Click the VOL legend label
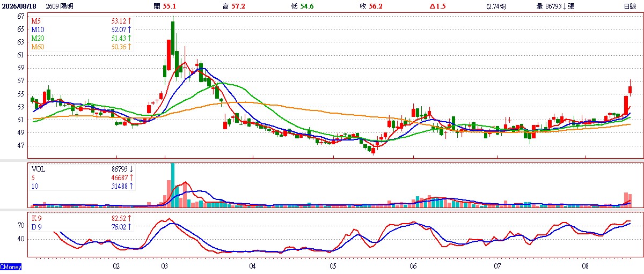The image size is (644, 274). pyautogui.click(x=39, y=168)
